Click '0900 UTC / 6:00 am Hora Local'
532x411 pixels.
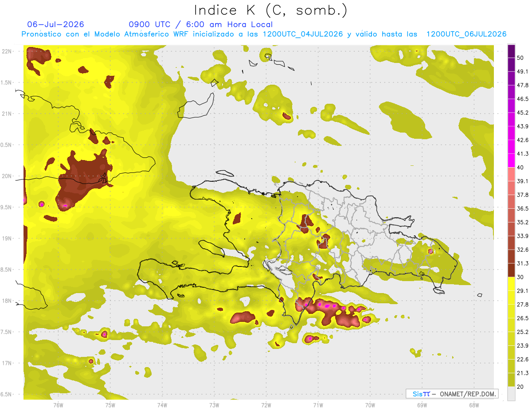[x=200, y=24]
